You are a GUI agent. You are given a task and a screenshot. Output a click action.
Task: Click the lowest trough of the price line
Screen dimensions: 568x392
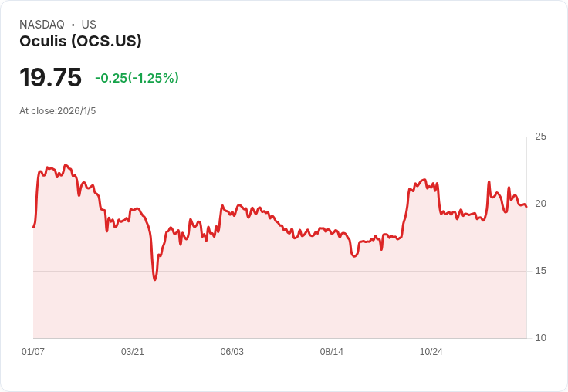pos(155,279)
